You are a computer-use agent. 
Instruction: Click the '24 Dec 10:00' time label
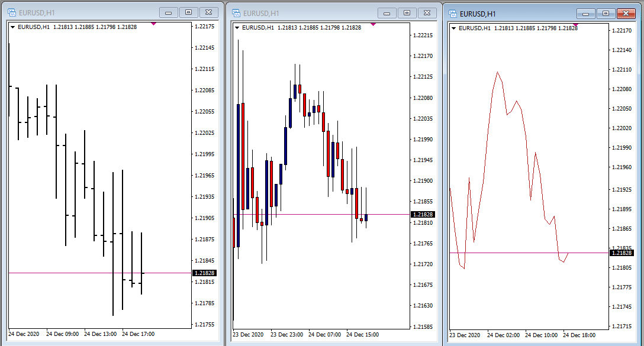pyautogui.click(x=541, y=335)
